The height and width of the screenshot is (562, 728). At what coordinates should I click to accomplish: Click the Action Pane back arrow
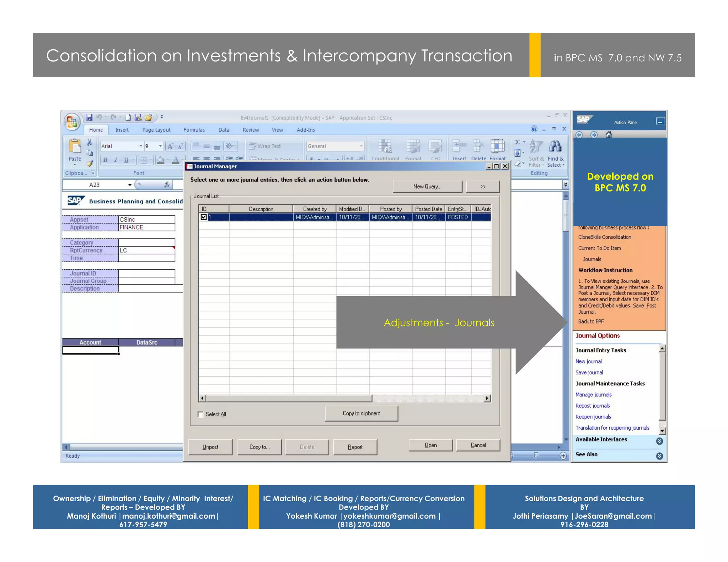coord(579,135)
